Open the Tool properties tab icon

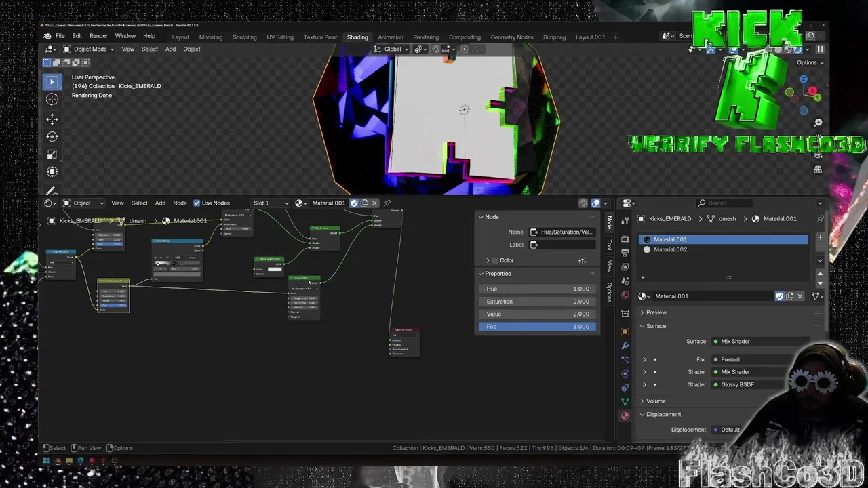coord(625,221)
